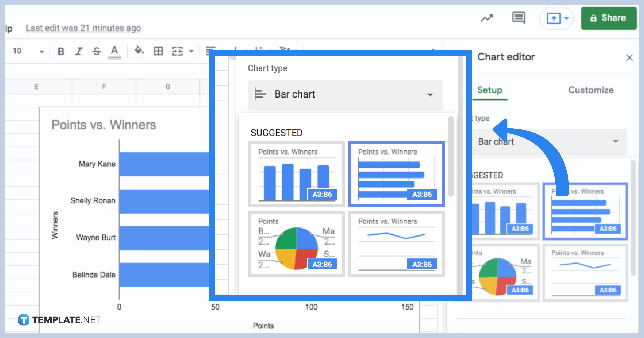Toggle bold formatting in the toolbar
644x338 pixels.
click(x=61, y=51)
